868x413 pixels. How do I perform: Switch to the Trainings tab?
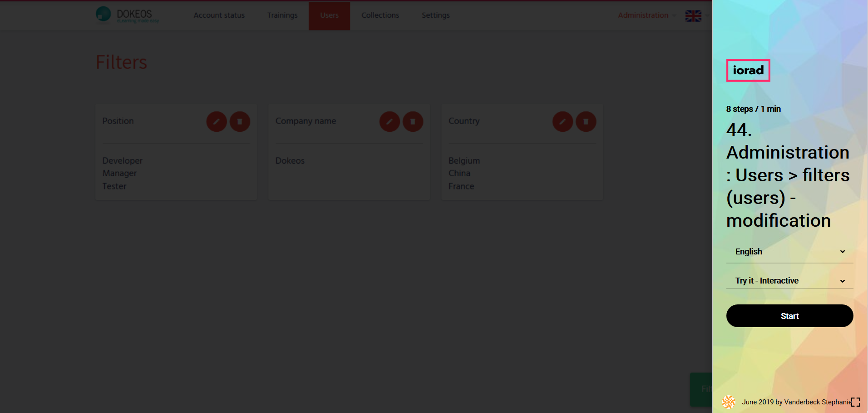point(282,15)
